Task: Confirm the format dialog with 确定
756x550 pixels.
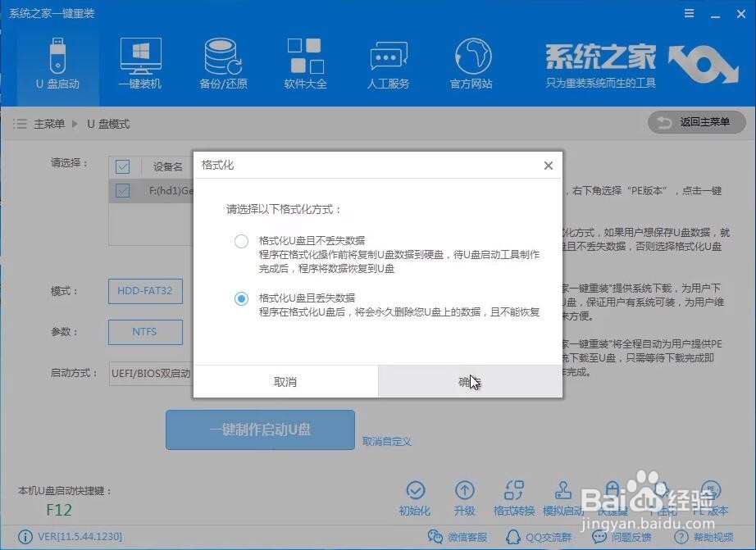Action: (470, 382)
